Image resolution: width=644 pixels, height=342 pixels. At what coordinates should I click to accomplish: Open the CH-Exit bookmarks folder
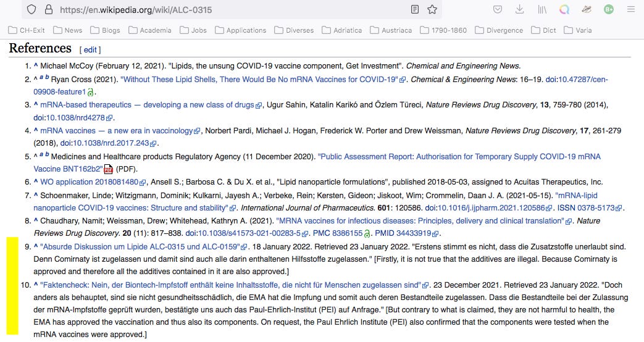click(x=27, y=30)
